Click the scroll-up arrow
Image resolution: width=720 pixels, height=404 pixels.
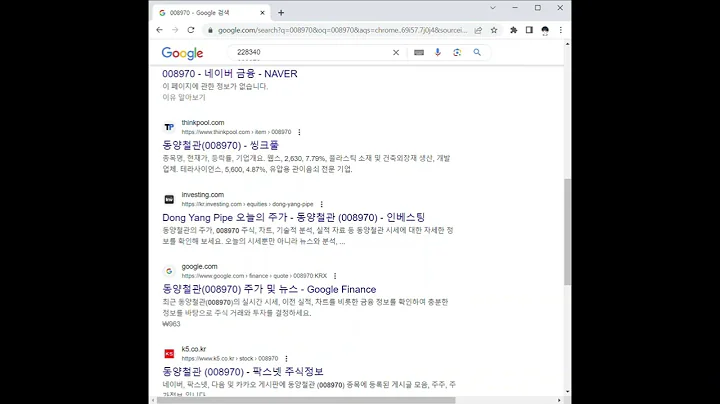568,44
